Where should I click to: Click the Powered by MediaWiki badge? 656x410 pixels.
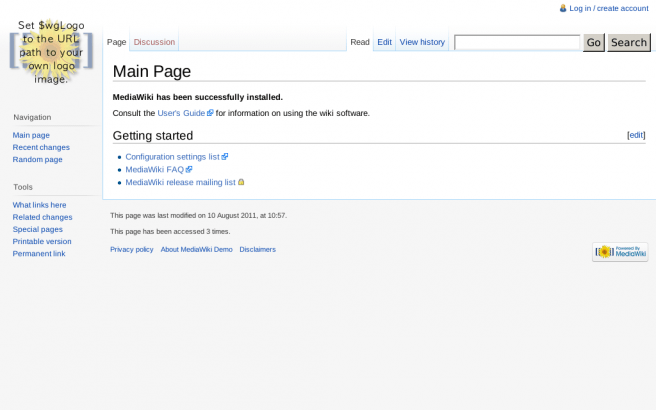[620, 252]
